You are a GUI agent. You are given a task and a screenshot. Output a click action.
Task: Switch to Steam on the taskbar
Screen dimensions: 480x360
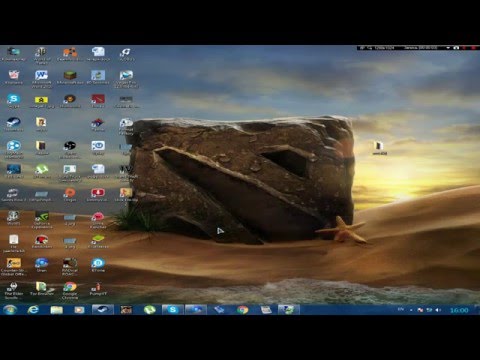103,310
